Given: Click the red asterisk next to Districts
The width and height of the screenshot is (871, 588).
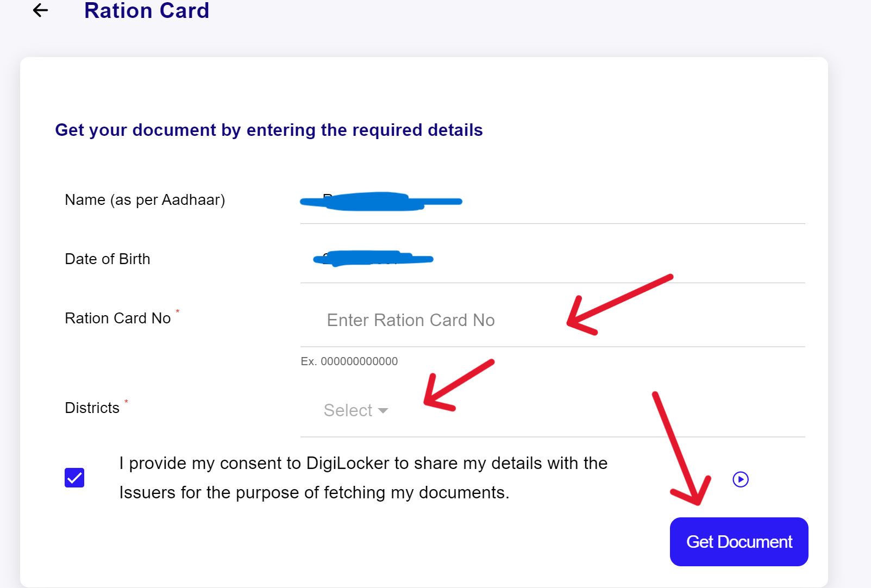Looking at the screenshot, I should point(127,401).
